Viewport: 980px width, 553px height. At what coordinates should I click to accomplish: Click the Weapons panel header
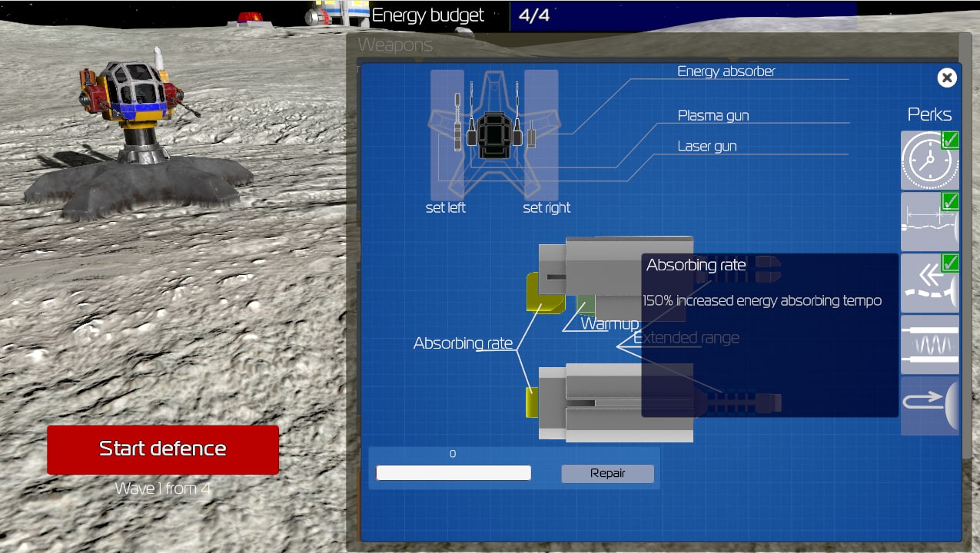(x=395, y=45)
